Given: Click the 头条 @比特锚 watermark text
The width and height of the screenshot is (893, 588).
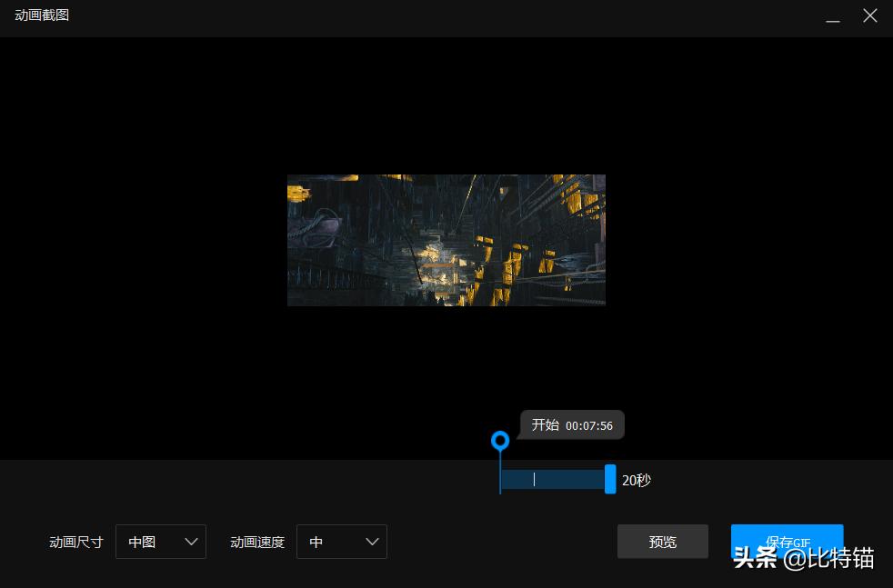Looking at the screenshot, I should pos(804,559).
